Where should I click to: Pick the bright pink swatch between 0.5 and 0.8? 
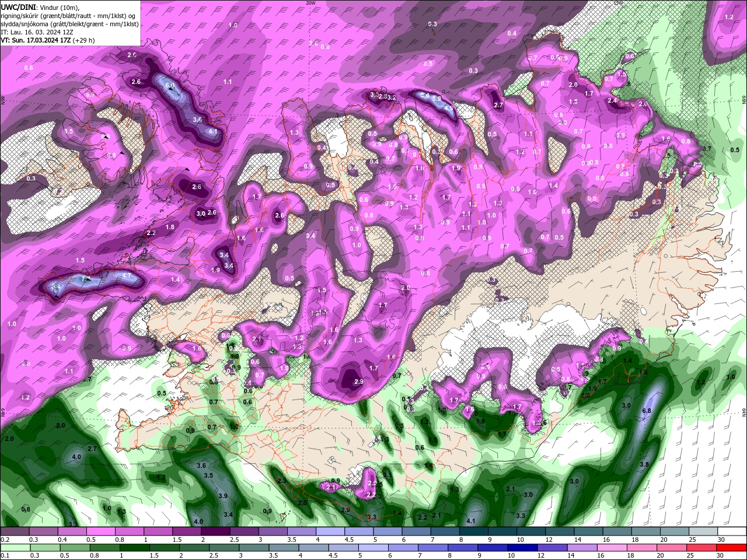(x=100, y=531)
